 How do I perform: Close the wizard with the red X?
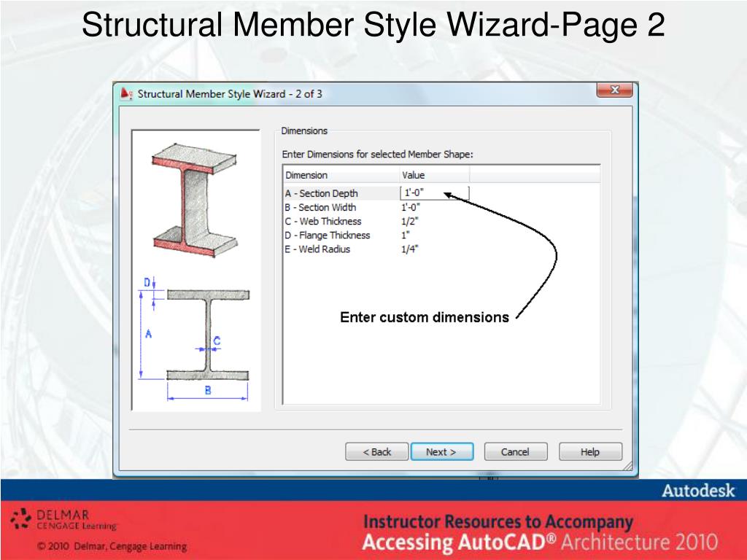614,90
